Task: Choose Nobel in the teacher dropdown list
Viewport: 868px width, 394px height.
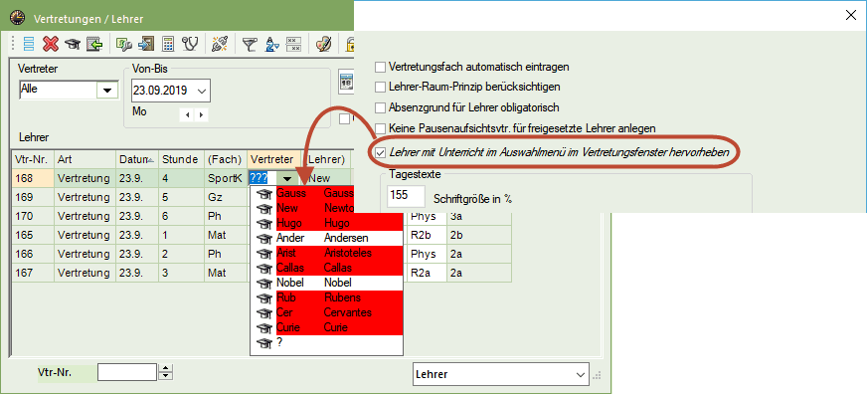Action: tap(326, 283)
